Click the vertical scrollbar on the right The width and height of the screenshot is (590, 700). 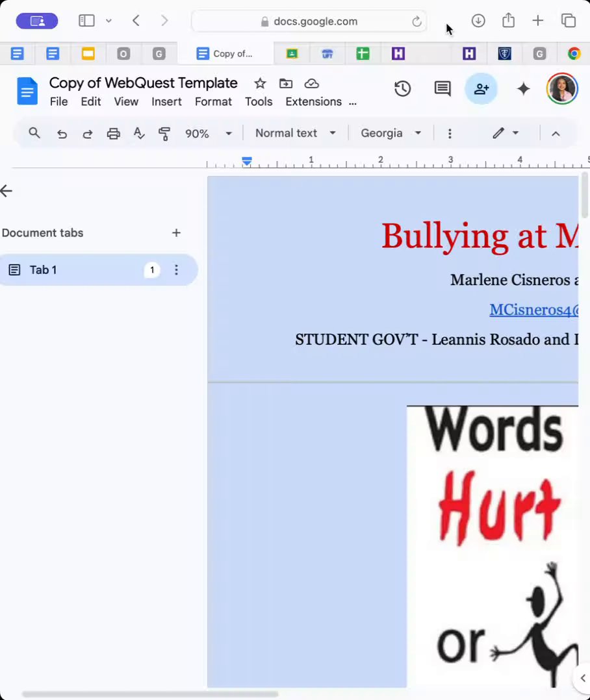click(x=584, y=195)
